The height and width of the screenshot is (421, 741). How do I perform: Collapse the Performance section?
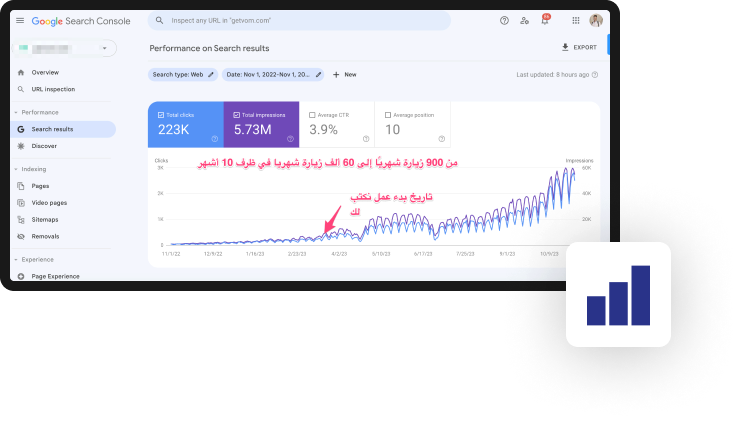click(16, 112)
